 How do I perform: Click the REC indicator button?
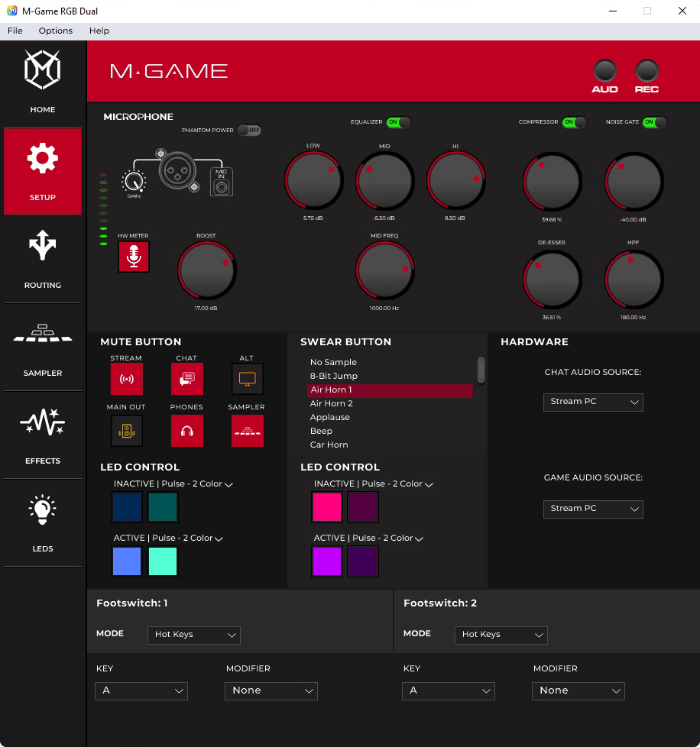click(647, 71)
